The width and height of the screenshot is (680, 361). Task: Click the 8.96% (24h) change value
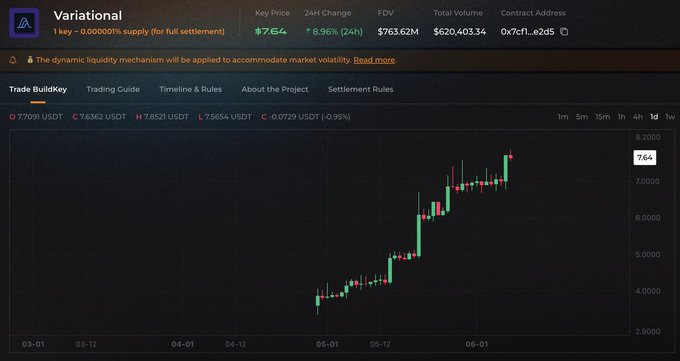coord(334,32)
